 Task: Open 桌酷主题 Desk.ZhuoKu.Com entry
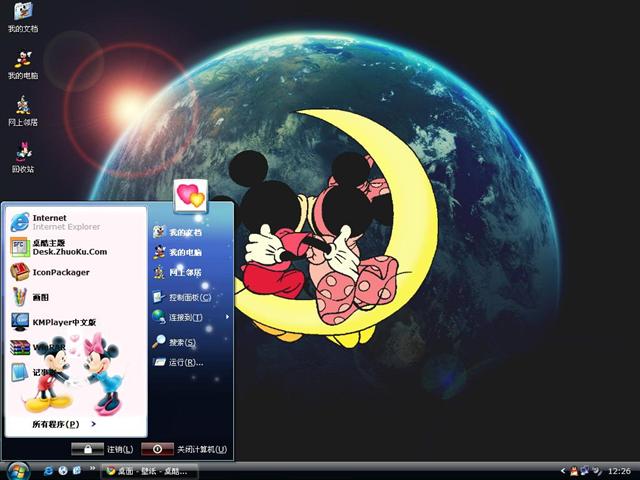pyautogui.click(x=60, y=247)
